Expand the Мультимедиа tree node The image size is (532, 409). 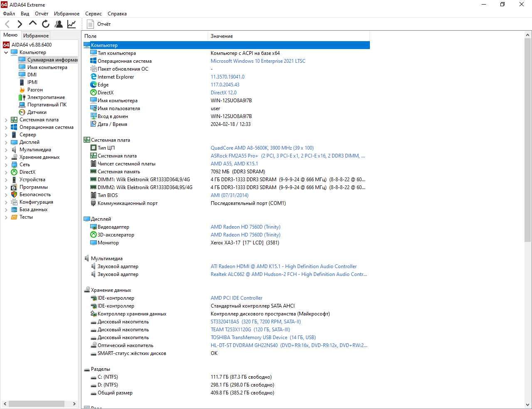(x=6, y=150)
